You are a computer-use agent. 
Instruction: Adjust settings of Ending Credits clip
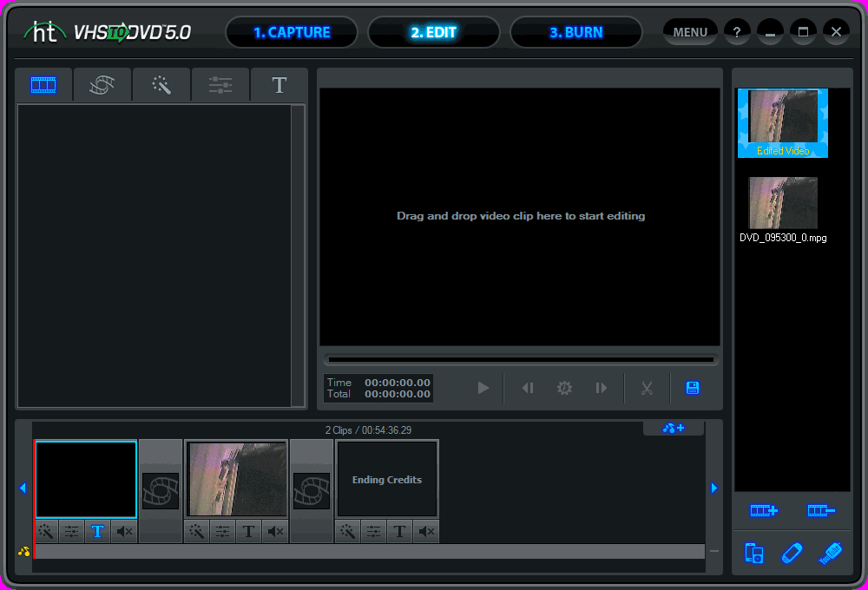coord(373,532)
